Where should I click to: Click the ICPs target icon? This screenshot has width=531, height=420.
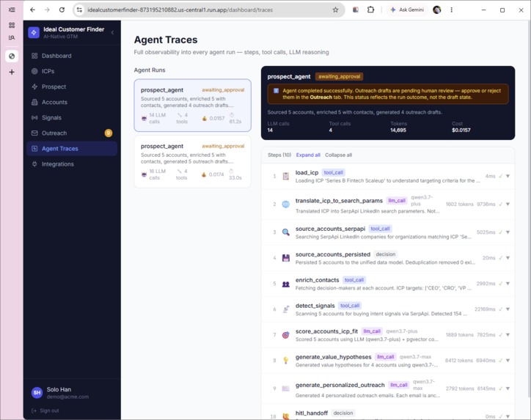(34, 71)
